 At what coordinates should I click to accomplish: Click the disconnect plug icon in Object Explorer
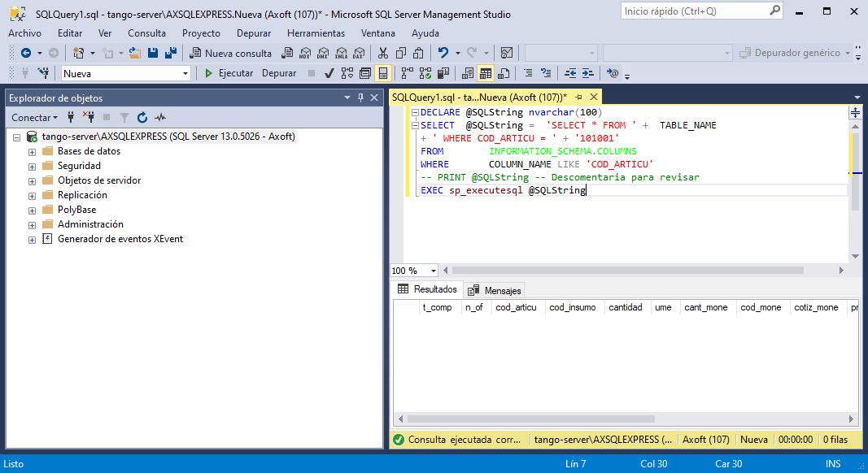pos(89,117)
